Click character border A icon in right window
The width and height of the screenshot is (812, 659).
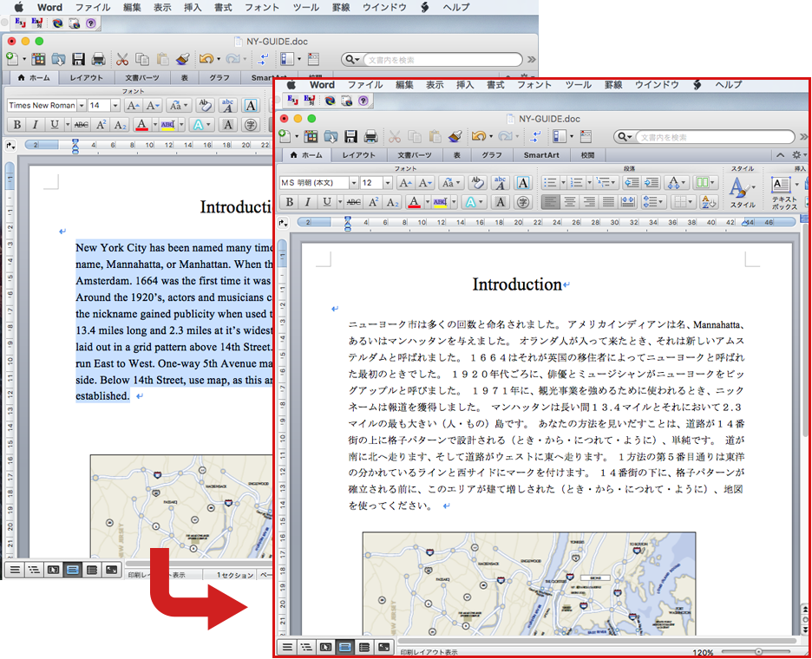523,183
